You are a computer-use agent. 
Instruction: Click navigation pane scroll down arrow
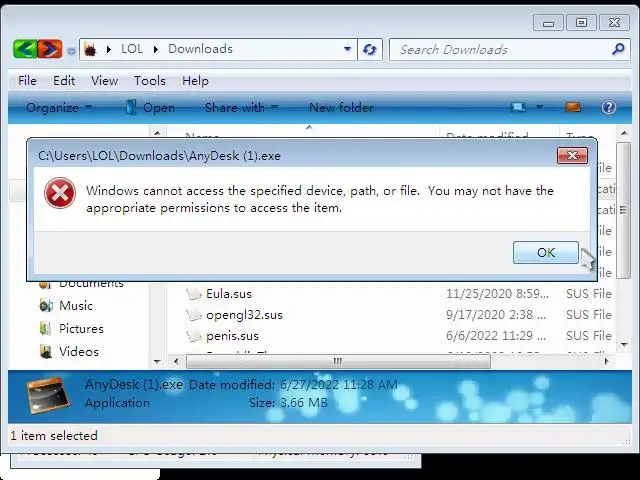click(x=157, y=362)
